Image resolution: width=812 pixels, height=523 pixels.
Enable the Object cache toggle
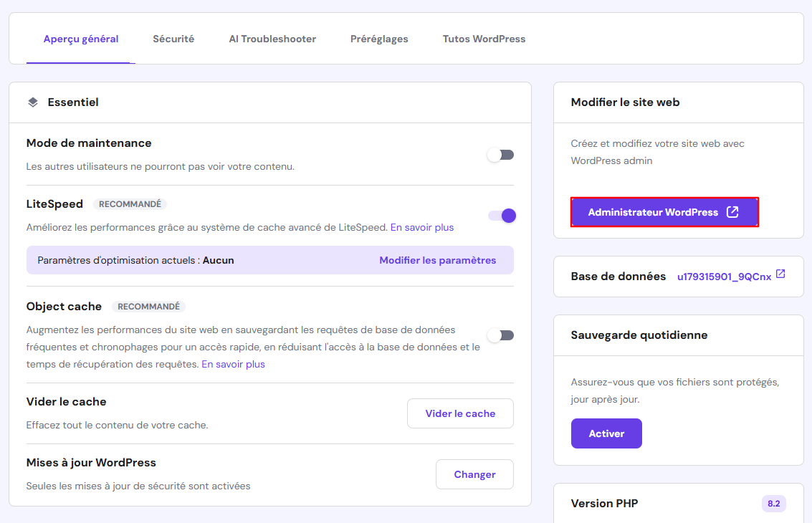coord(500,335)
